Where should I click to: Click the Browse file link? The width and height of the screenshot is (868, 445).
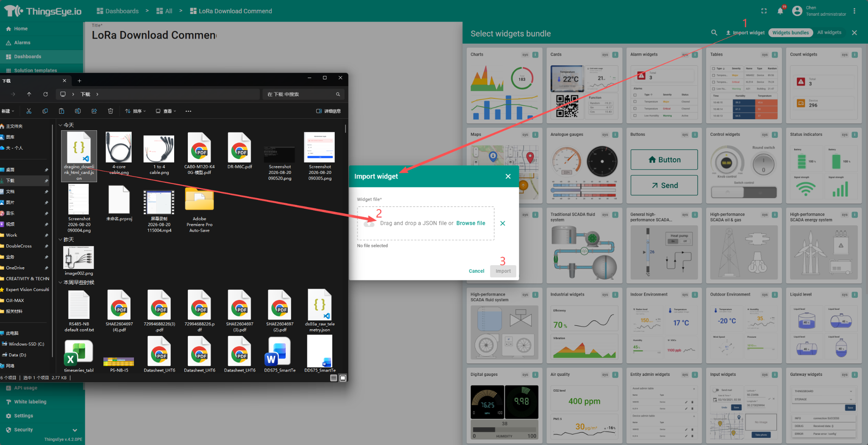470,223
